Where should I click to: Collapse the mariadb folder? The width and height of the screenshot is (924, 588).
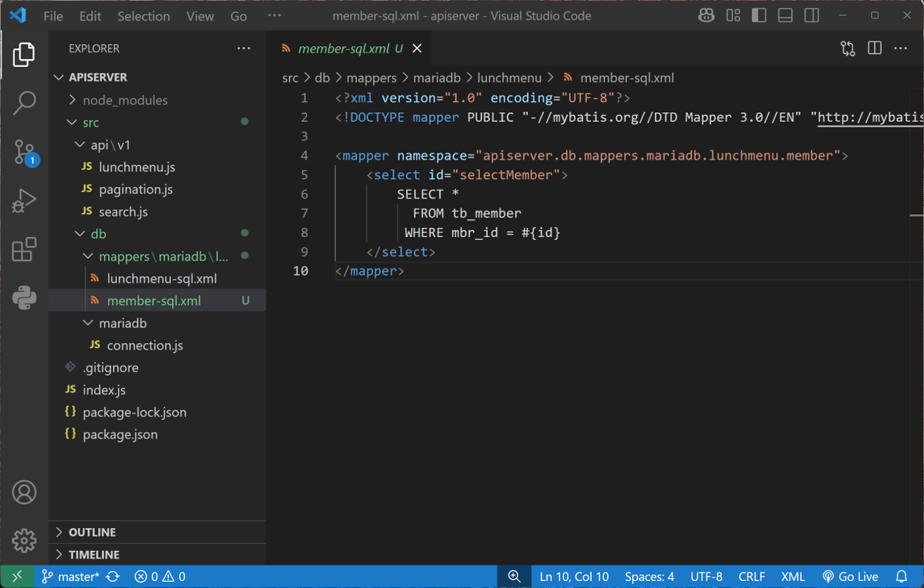[x=156, y=323]
